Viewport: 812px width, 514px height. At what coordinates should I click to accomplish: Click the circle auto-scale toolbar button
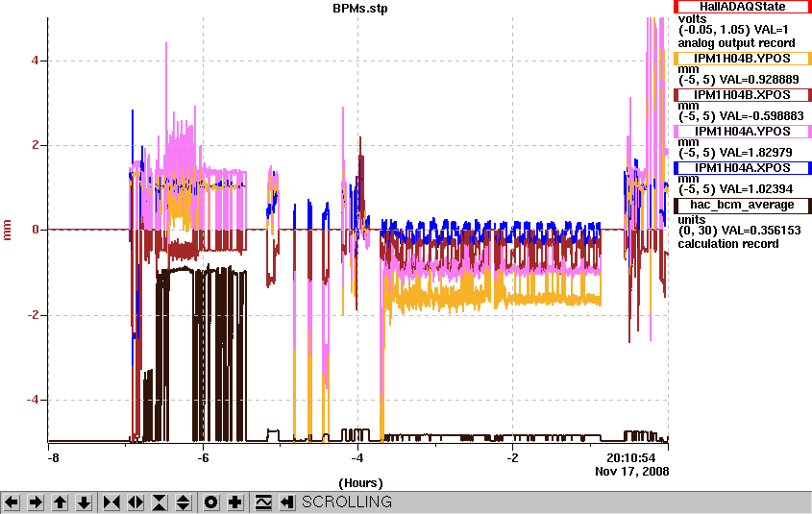210,502
